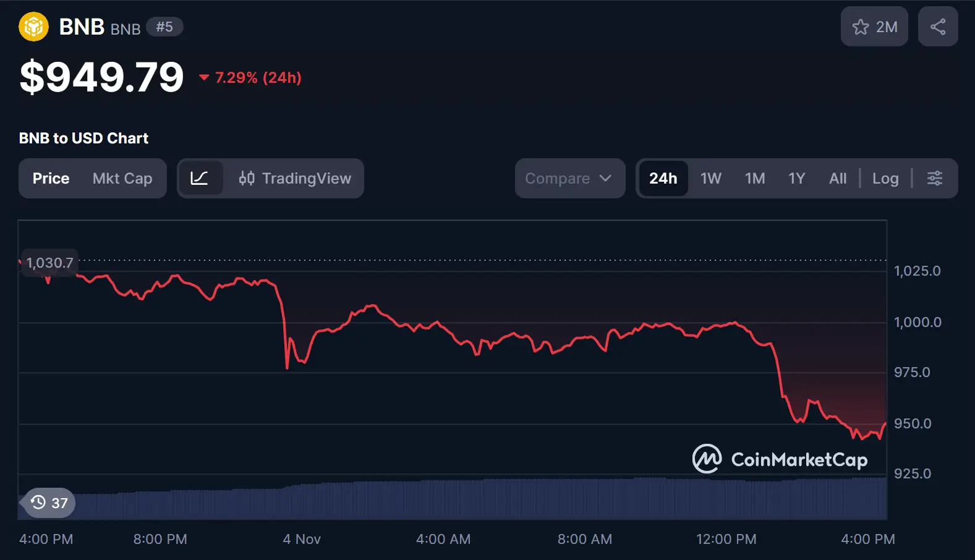Click the 975.0 y-axis label
Screen dimensions: 975x560
point(912,372)
